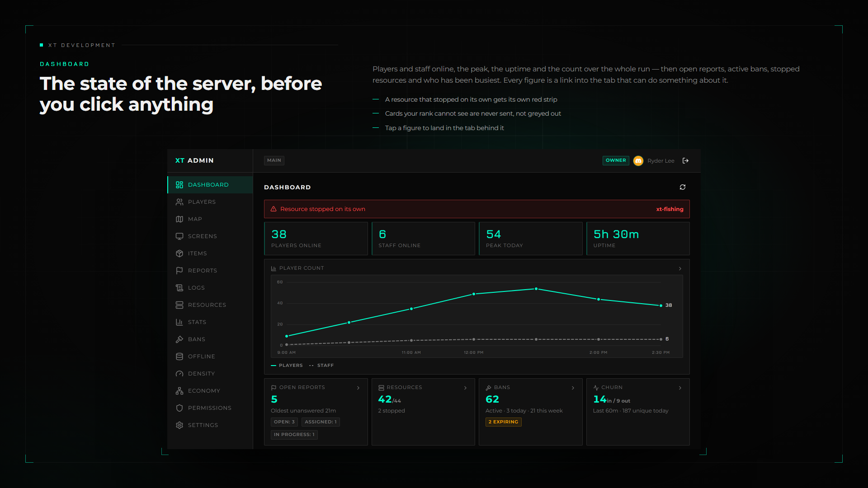The width and height of the screenshot is (868, 488).
Task: Click the Ryder Lee username
Action: coord(661,161)
